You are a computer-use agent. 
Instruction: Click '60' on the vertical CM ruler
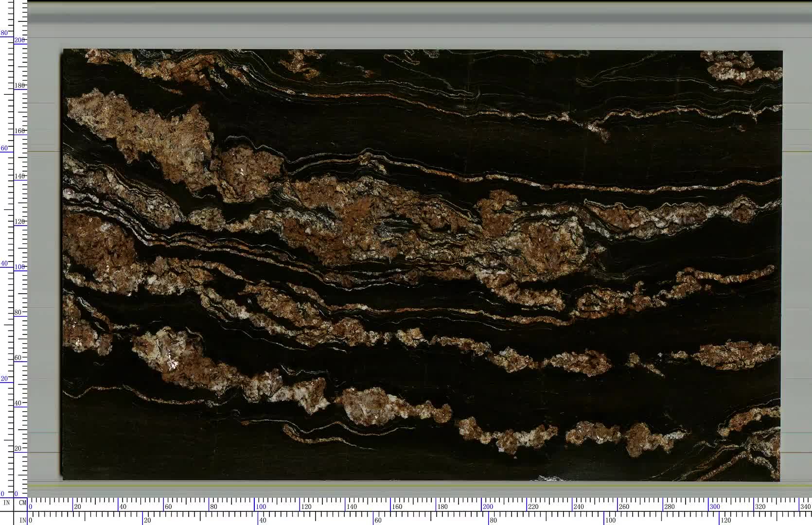pyautogui.click(x=18, y=358)
